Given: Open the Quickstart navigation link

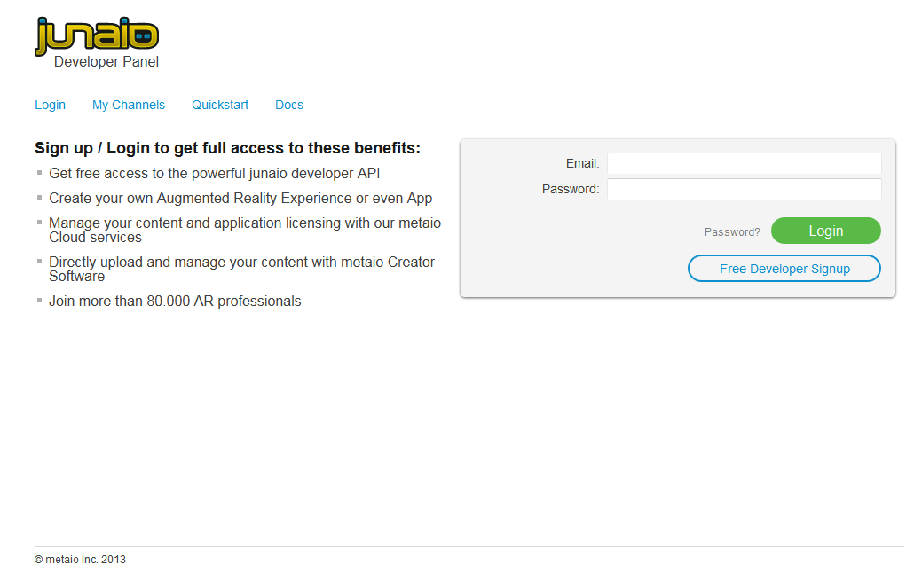Looking at the screenshot, I should click(x=220, y=105).
